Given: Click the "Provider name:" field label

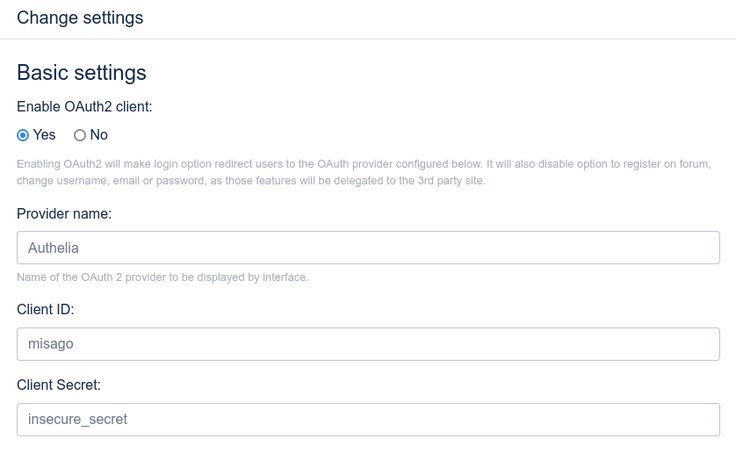Looking at the screenshot, I should (x=64, y=213).
